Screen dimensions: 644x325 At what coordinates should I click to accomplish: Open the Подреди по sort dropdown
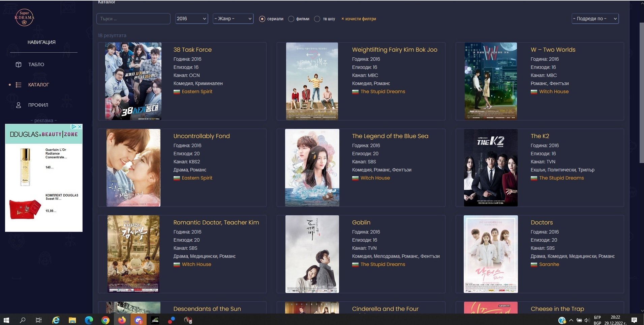click(595, 19)
